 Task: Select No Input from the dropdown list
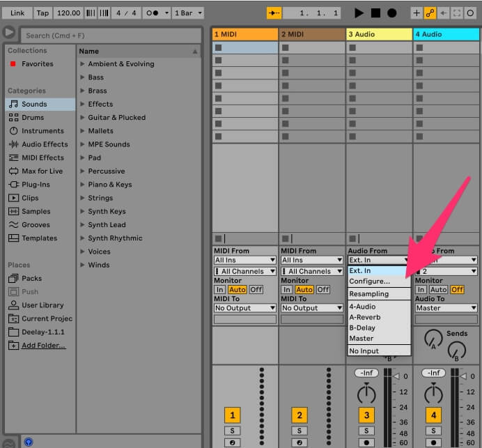(364, 351)
